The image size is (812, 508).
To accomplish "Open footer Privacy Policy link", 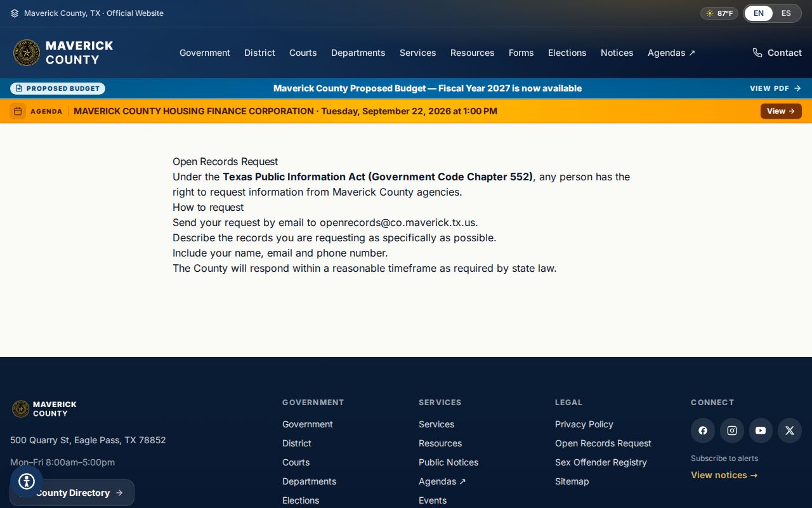I will (x=584, y=424).
